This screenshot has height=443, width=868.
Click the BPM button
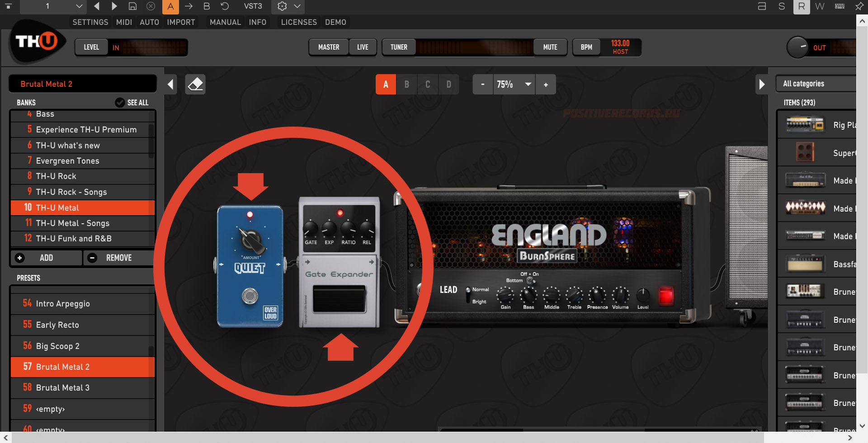click(586, 47)
